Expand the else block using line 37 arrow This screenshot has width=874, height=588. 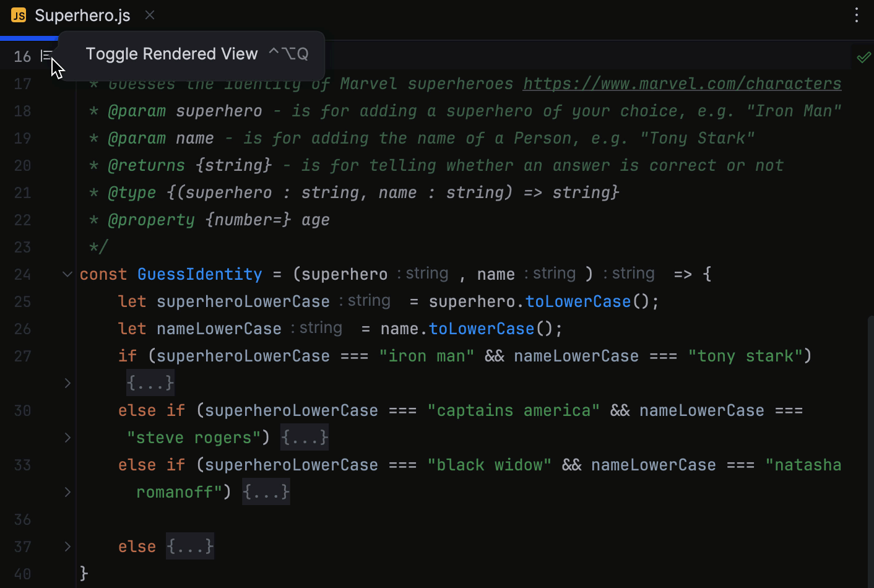[67, 547]
